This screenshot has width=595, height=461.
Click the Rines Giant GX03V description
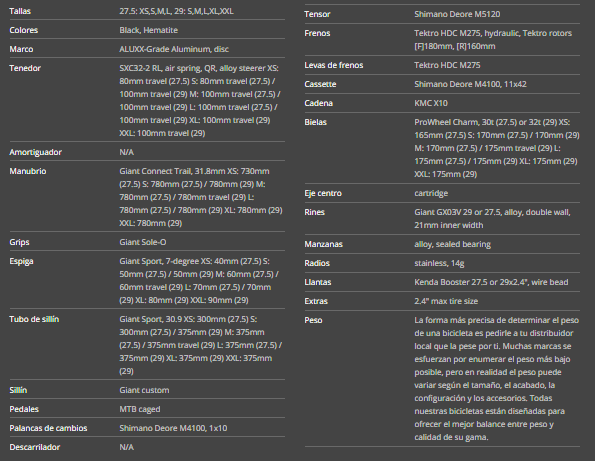492,219
